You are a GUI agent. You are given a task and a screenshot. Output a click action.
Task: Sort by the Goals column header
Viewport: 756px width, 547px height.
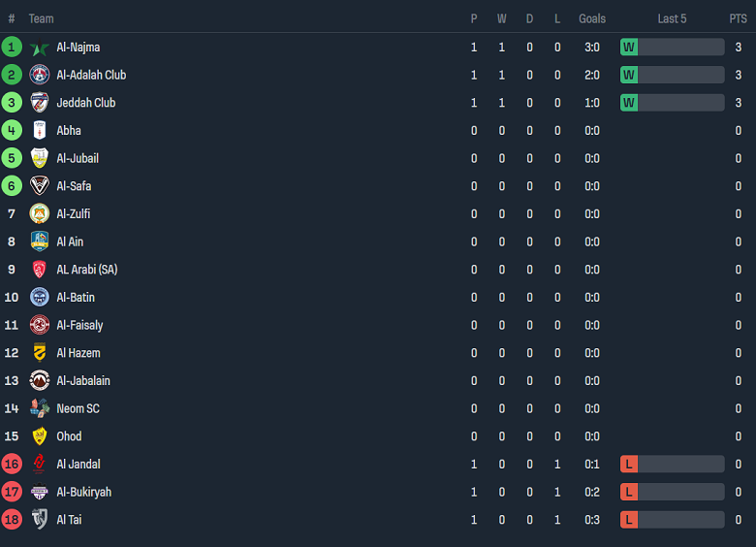592,18
